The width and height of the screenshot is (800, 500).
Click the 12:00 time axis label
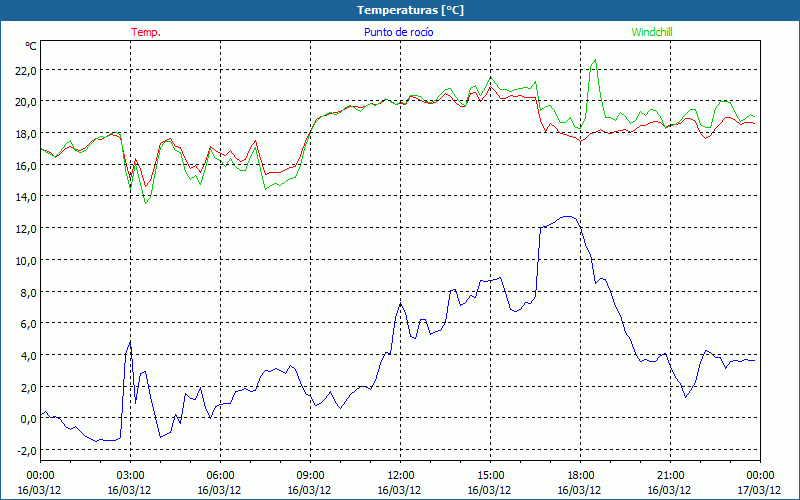coord(400,476)
